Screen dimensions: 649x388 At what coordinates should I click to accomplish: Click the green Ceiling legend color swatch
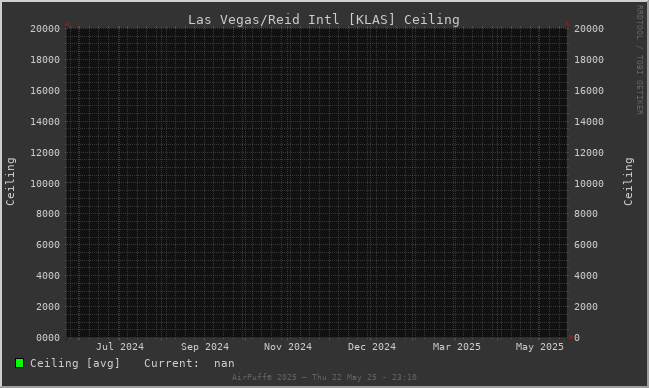(x=19, y=363)
